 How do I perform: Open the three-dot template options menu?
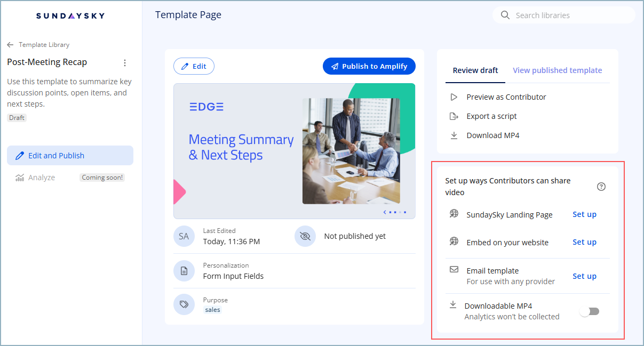click(125, 63)
